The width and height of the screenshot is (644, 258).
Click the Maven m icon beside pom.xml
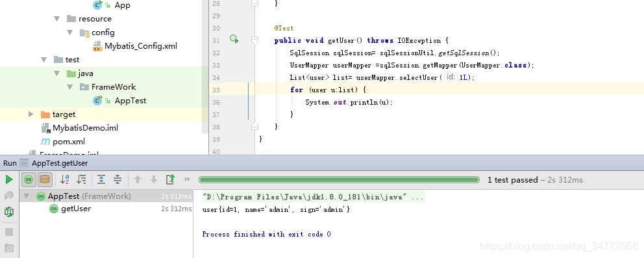coord(45,142)
